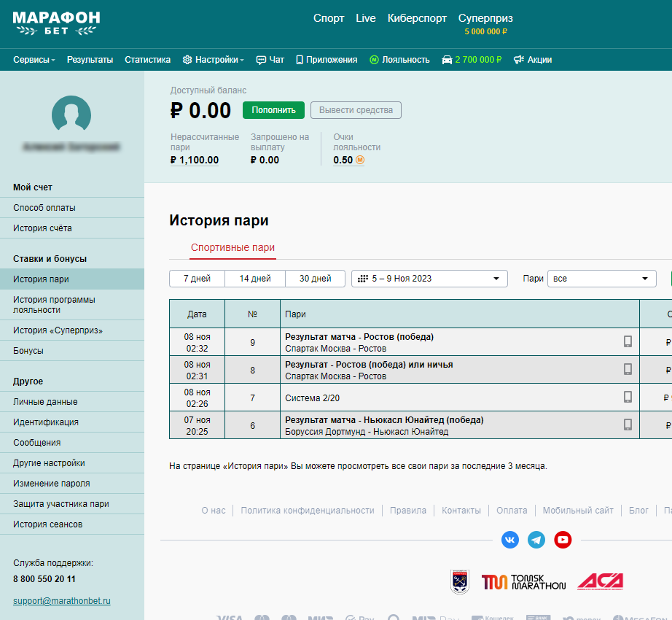Click the mobile device icon in bet row 9
Screen dimensions: 672x620
628,341
